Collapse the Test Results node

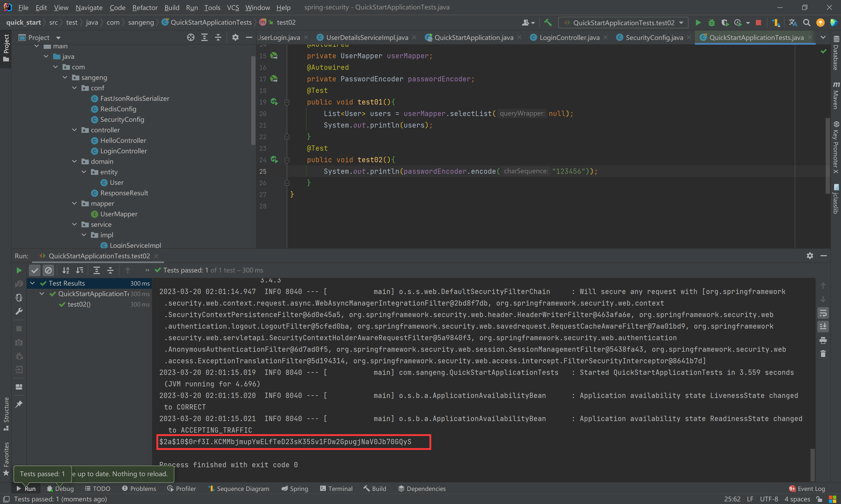coord(32,283)
